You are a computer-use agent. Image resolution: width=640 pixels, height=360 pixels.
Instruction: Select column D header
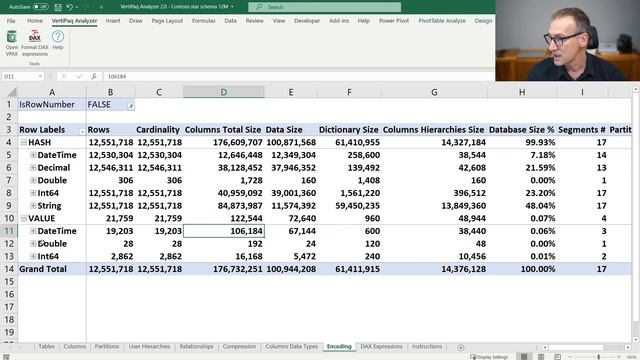(224, 92)
